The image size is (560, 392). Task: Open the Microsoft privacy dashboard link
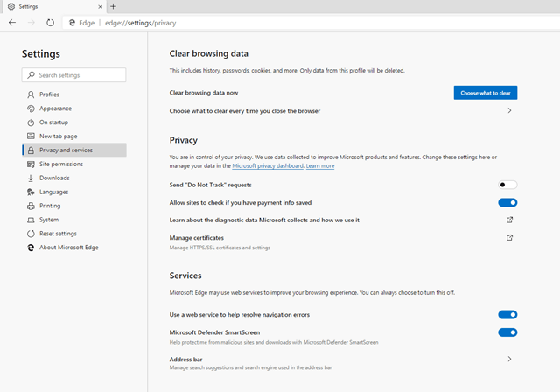coord(267,165)
